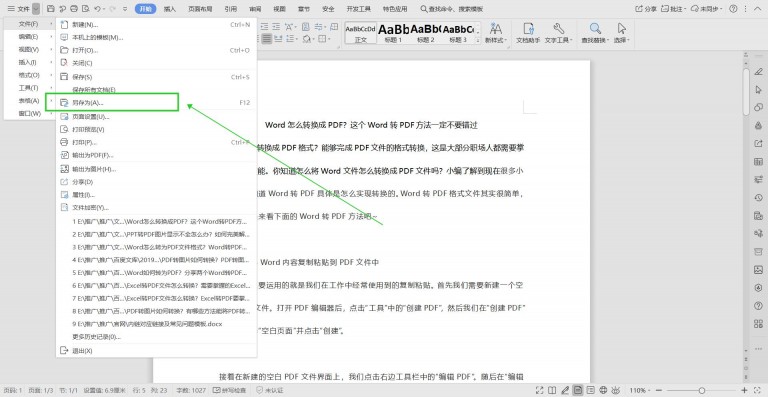Click 字数: 1027 word count in status bar
Screen dimensions: 768x397
pyautogui.click(x=192, y=390)
